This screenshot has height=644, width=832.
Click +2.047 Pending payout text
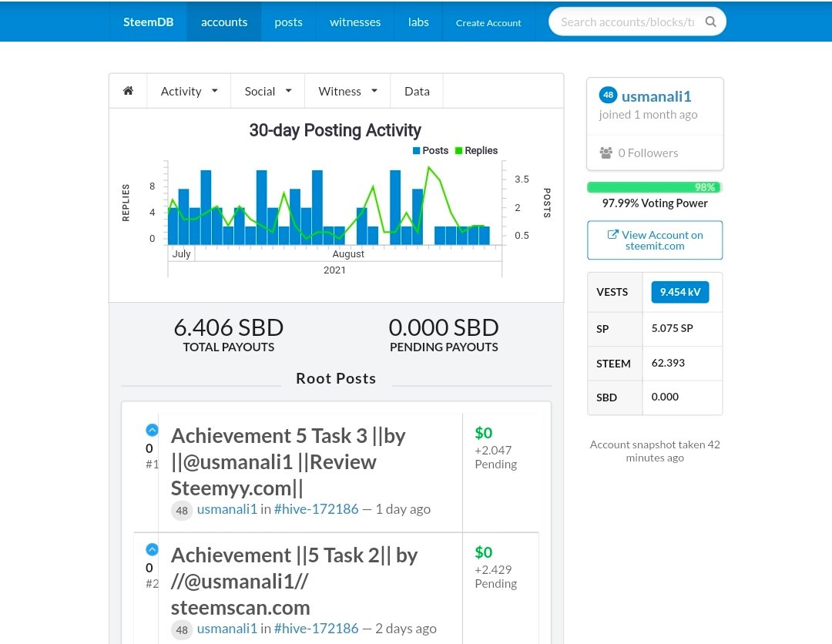(495, 457)
